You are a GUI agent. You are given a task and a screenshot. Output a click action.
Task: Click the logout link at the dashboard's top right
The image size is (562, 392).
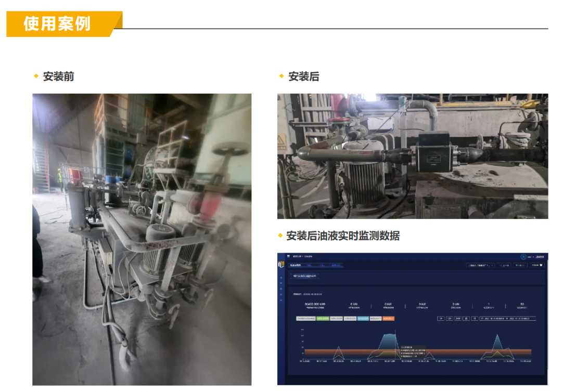(540, 257)
